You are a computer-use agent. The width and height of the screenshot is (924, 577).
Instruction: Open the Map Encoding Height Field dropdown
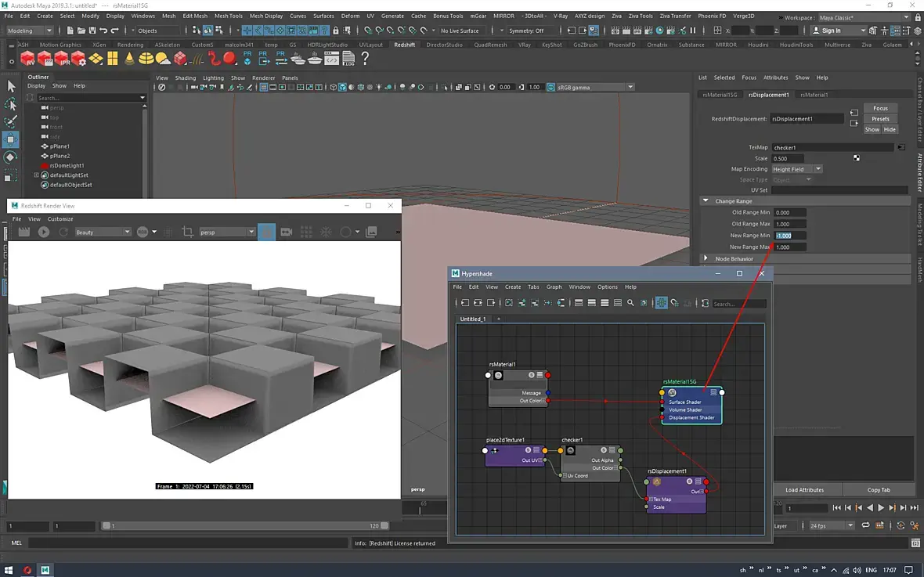coord(796,169)
